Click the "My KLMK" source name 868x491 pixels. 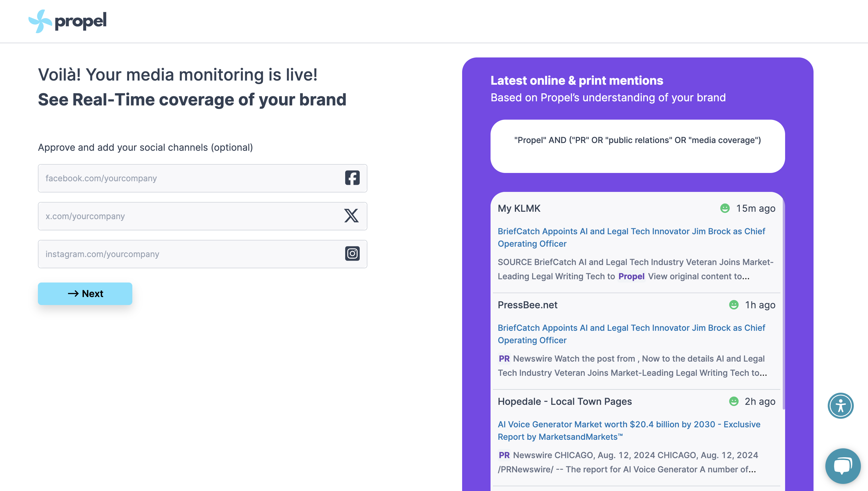pyautogui.click(x=519, y=208)
